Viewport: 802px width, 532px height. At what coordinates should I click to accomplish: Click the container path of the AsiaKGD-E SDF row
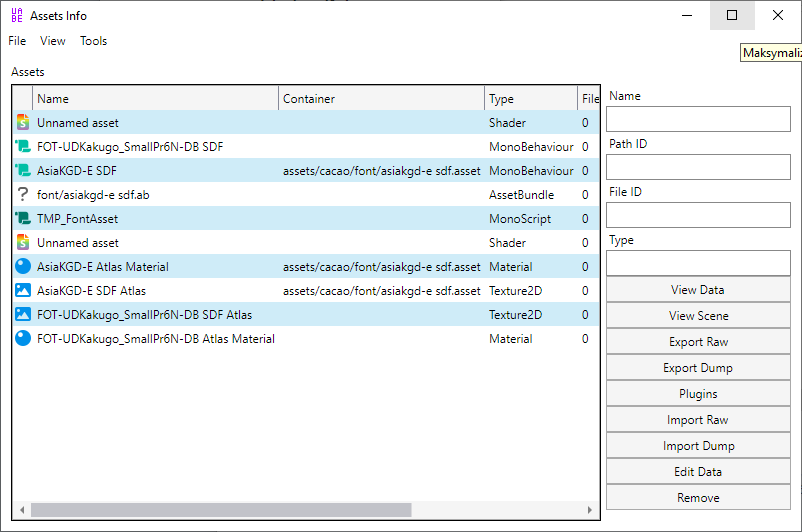[382, 171]
